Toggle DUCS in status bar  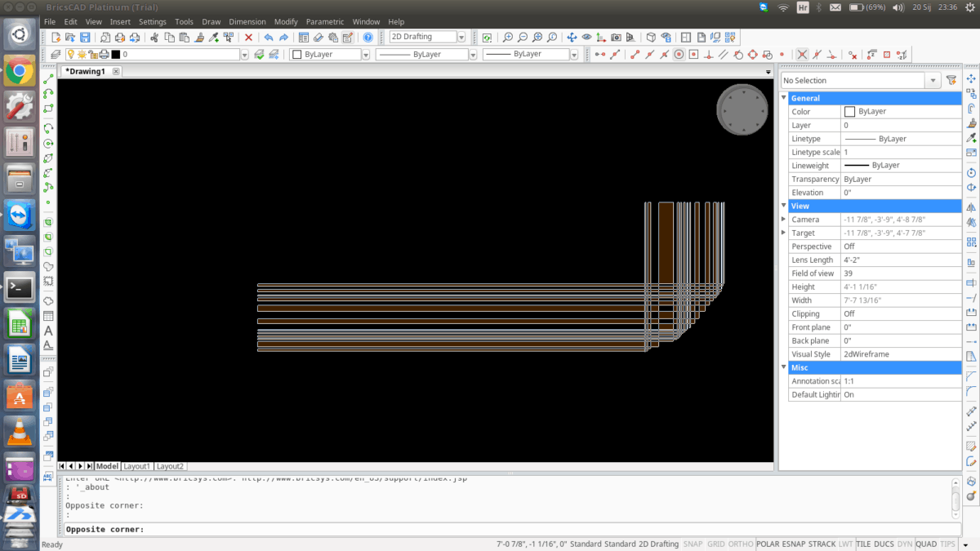click(x=884, y=544)
